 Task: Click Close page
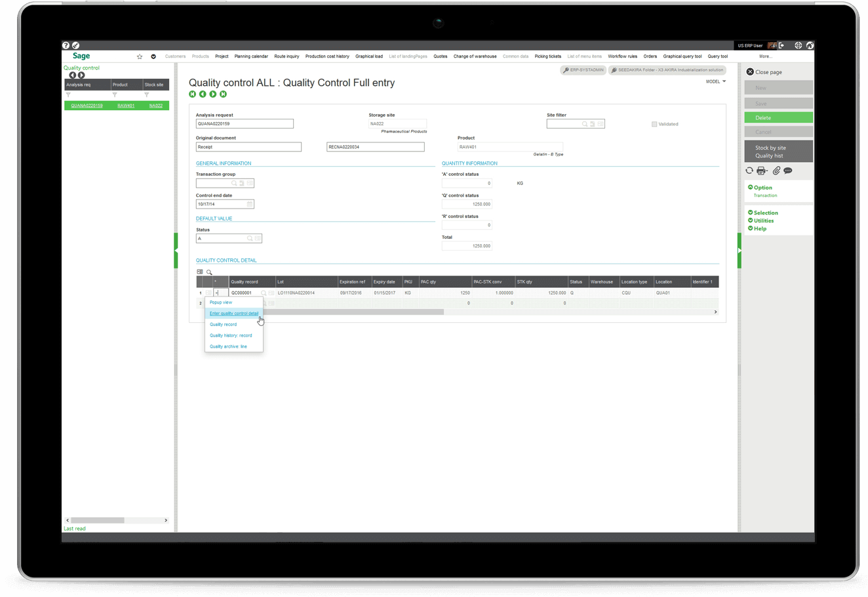[764, 72]
